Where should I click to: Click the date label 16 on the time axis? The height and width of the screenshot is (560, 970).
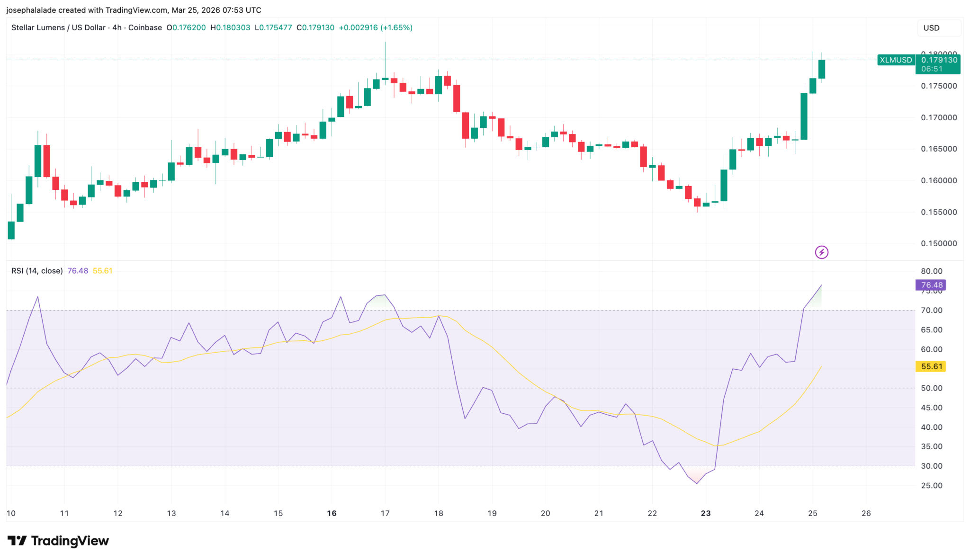[332, 513]
